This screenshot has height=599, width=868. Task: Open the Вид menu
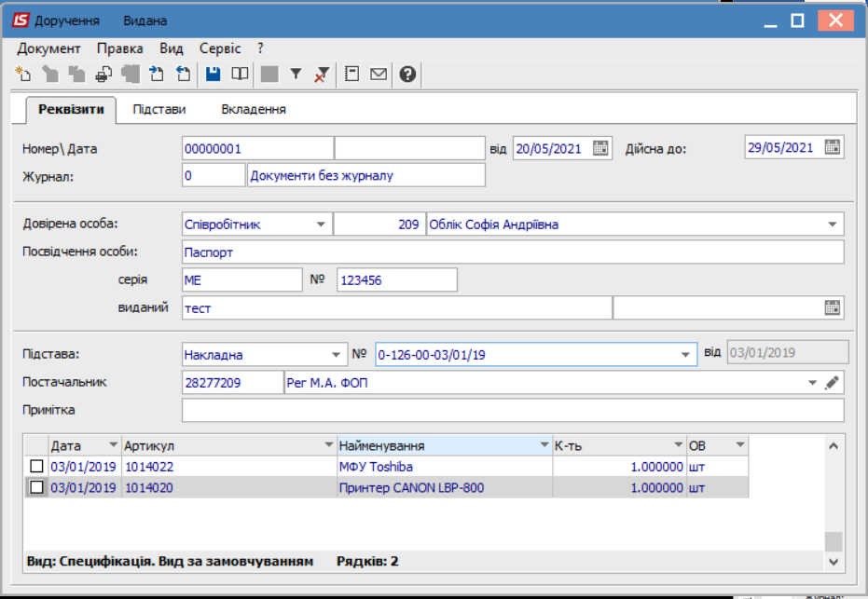click(x=172, y=48)
